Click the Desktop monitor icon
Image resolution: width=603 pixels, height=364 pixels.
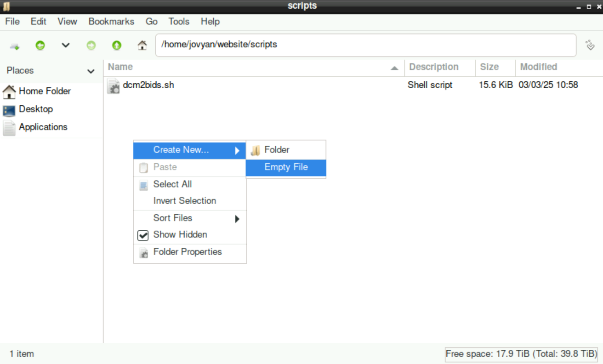click(9, 110)
